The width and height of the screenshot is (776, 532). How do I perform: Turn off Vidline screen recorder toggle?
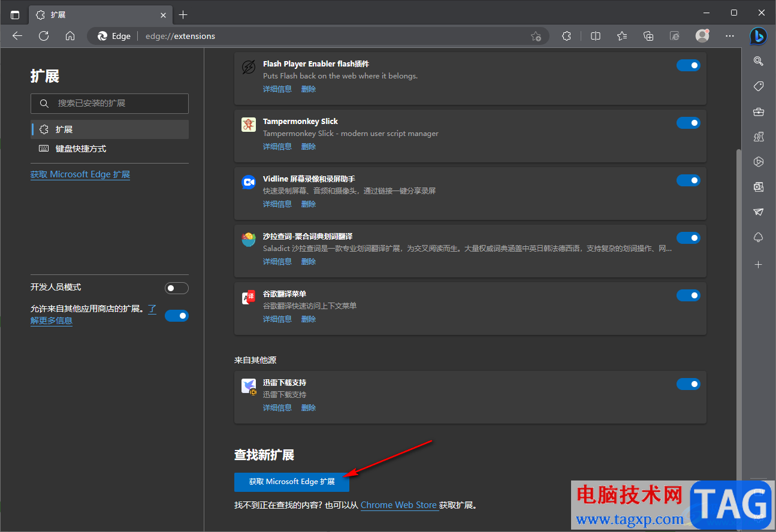(689, 180)
